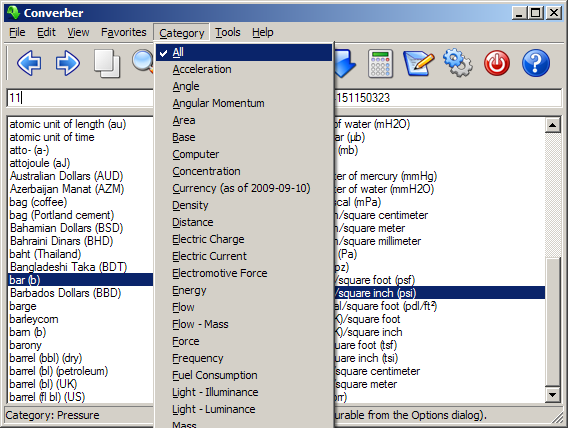Close the open Category menu
The image size is (568, 428).
click(181, 33)
